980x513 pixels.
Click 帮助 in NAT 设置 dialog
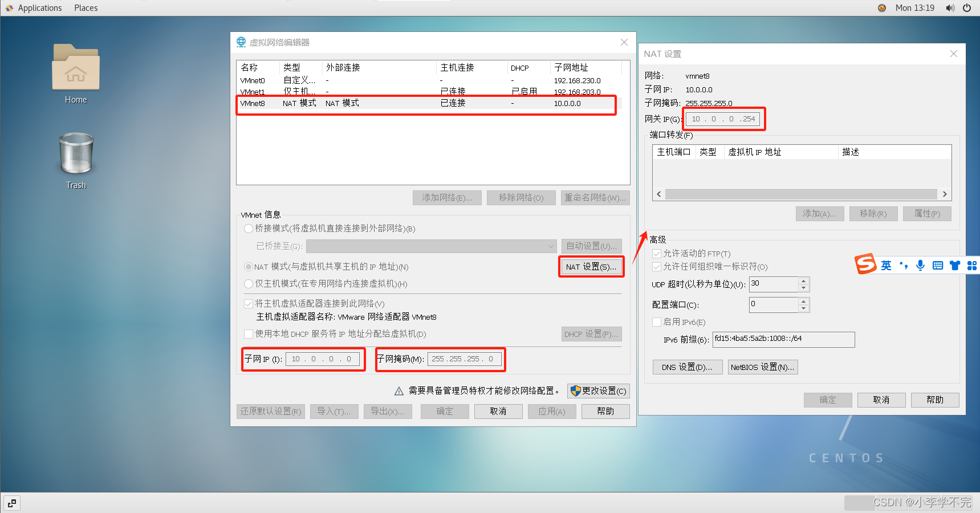coord(935,400)
